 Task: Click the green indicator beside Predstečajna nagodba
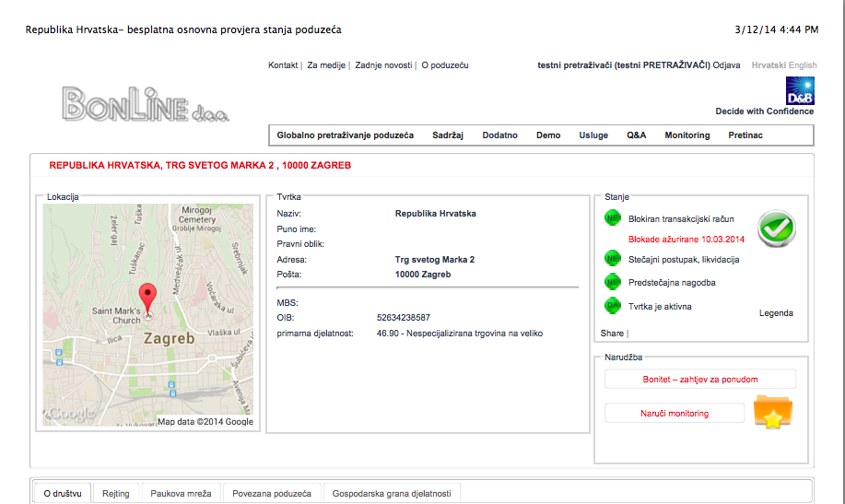(613, 282)
